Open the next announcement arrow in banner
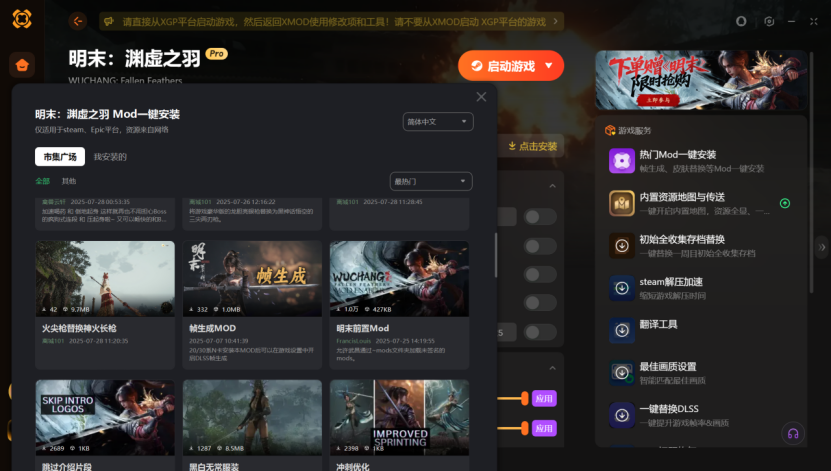 pyautogui.click(x=555, y=21)
